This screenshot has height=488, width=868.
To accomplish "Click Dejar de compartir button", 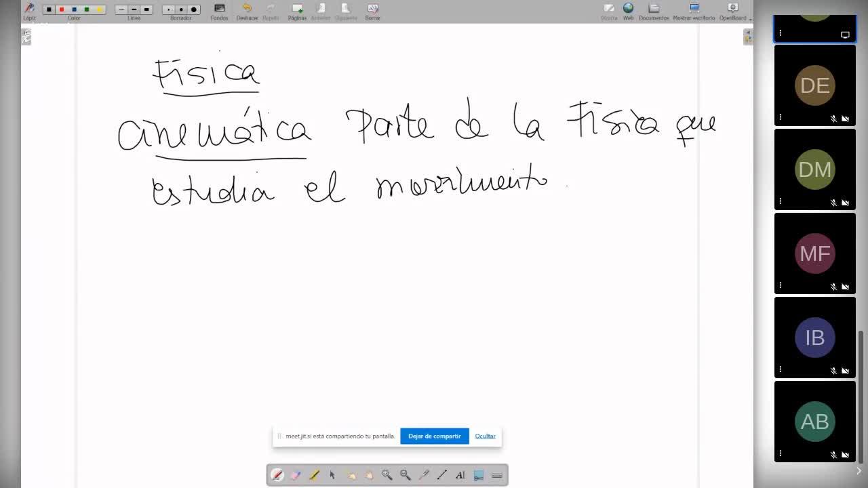I will (435, 436).
